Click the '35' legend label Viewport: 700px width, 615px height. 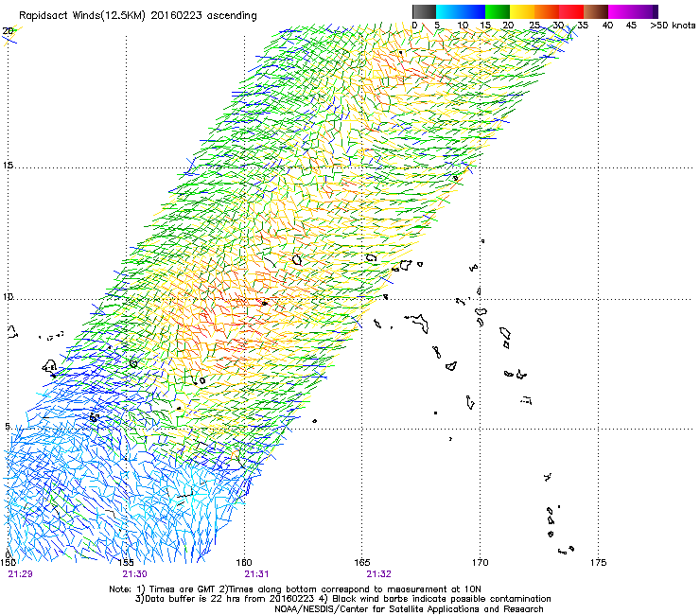point(583,25)
